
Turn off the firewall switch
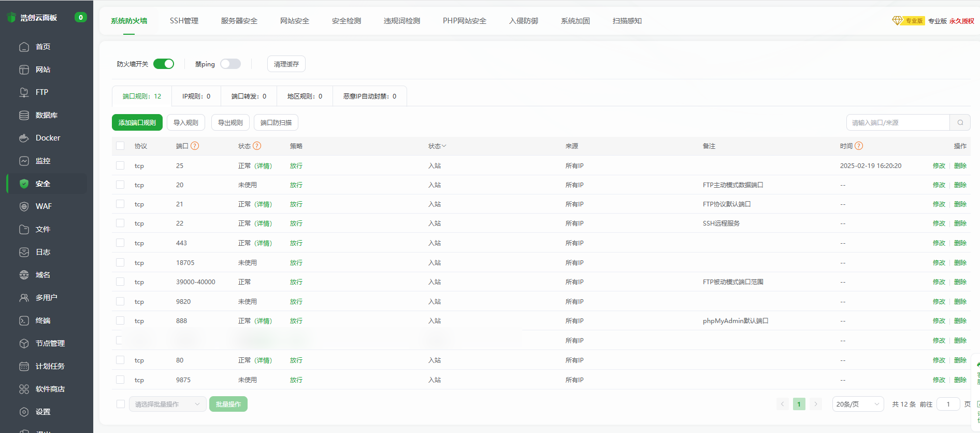[164, 64]
